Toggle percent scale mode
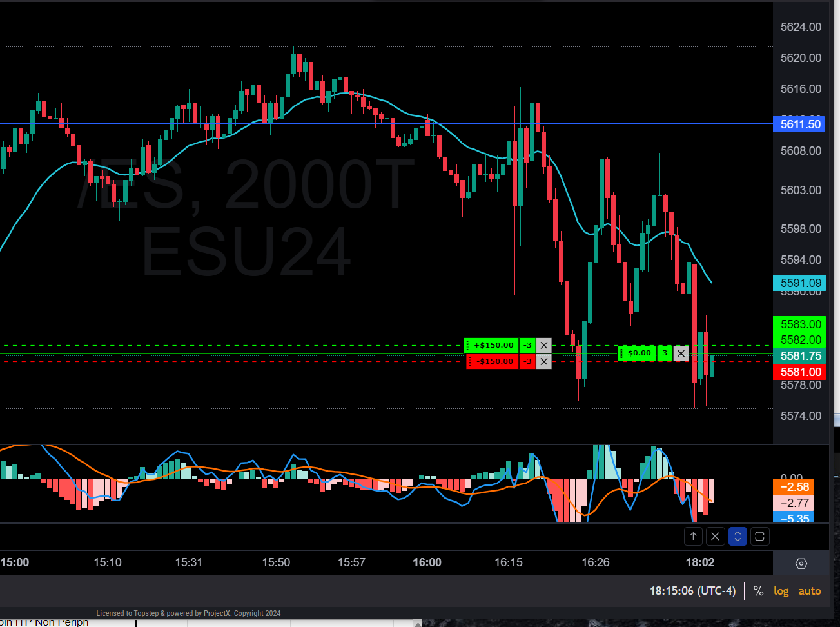The width and height of the screenshot is (840, 627). pyautogui.click(x=759, y=591)
